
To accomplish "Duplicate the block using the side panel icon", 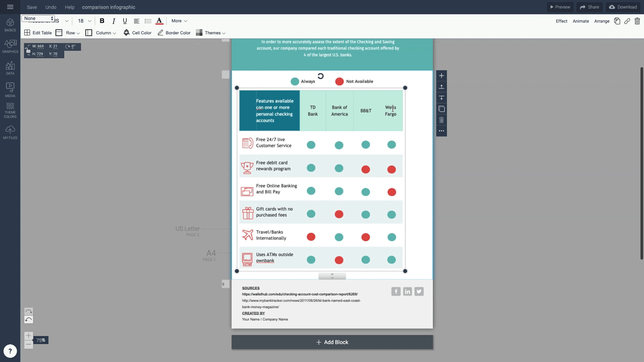I will tap(441, 108).
